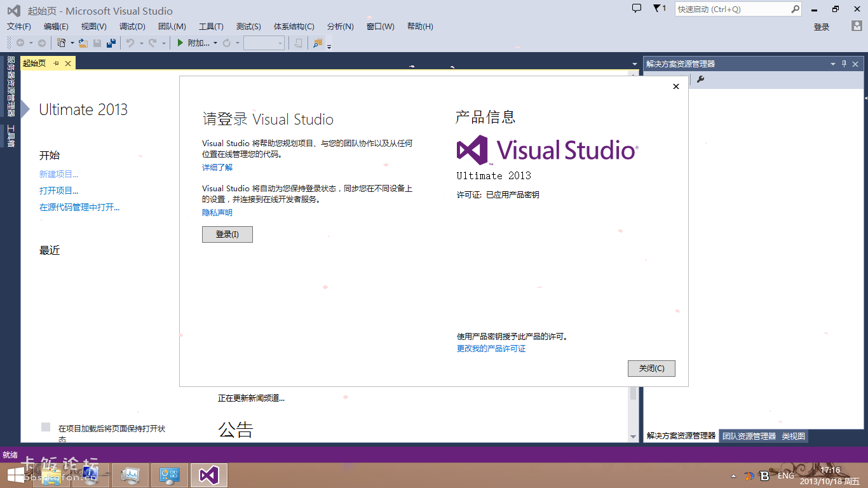Open the 视图(V) menu
The image size is (868, 488).
click(94, 27)
